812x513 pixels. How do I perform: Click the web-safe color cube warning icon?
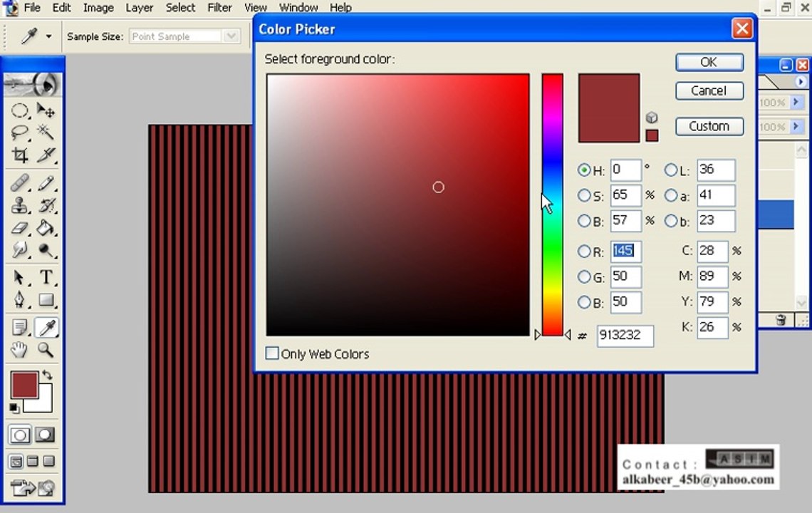[652, 118]
